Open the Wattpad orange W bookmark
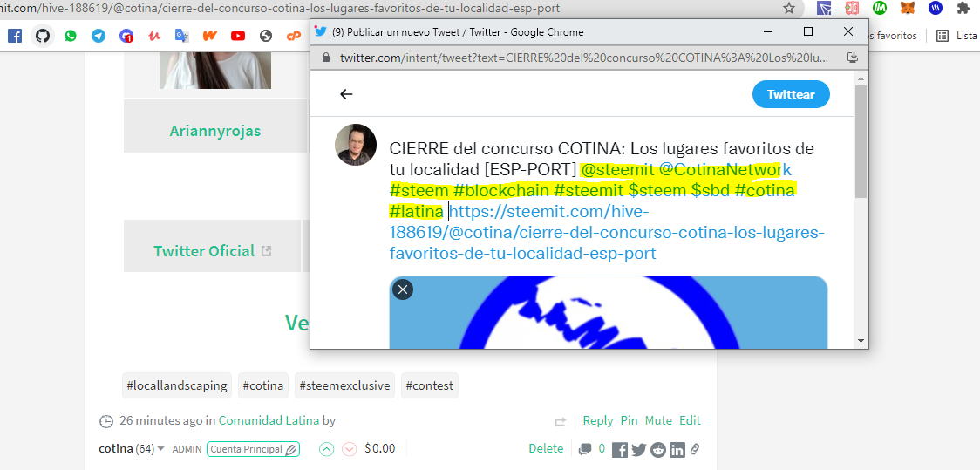The image size is (980, 470). [210, 36]
